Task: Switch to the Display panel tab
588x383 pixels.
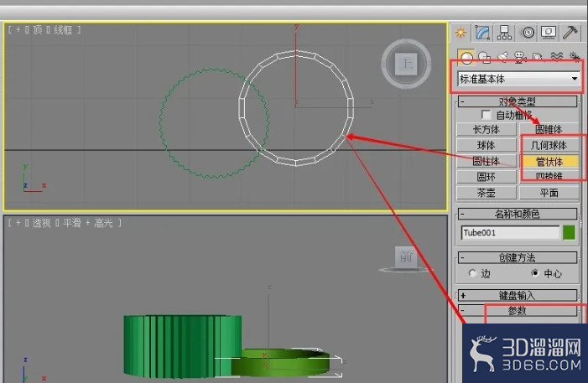Action: 549,33
